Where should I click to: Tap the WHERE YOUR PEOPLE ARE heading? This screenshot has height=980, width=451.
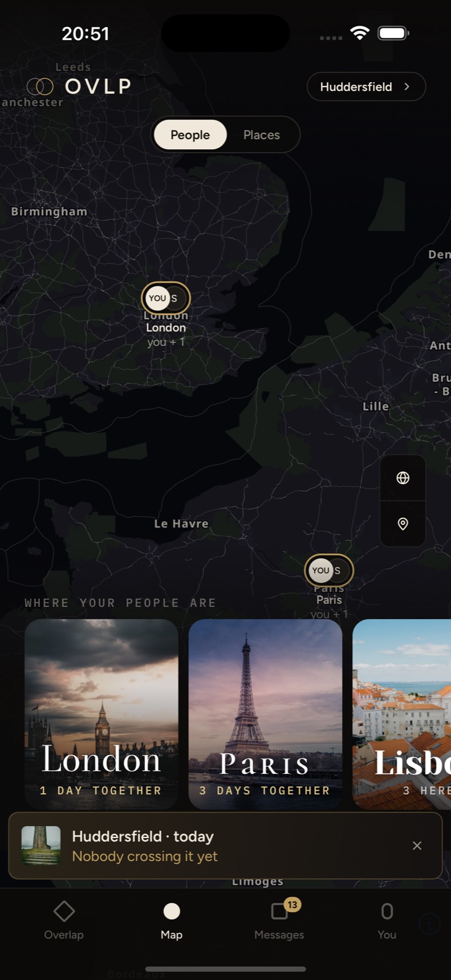pos(120,603)
